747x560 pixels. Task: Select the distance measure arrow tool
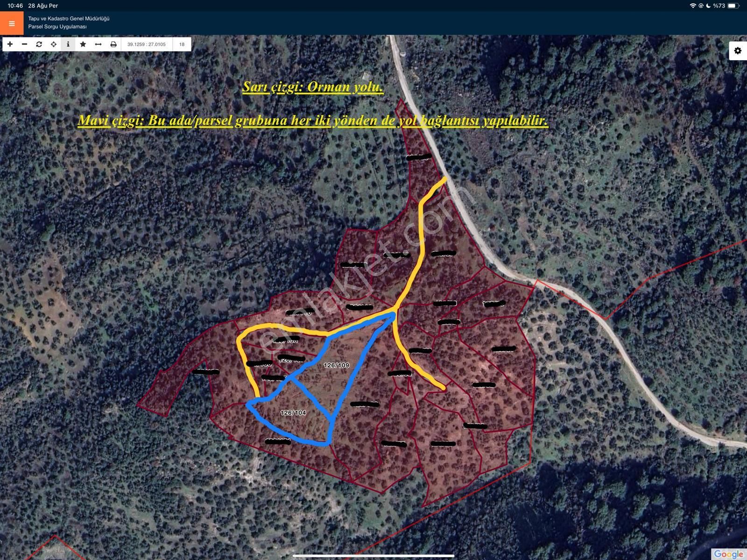click(x=98, y=44)
